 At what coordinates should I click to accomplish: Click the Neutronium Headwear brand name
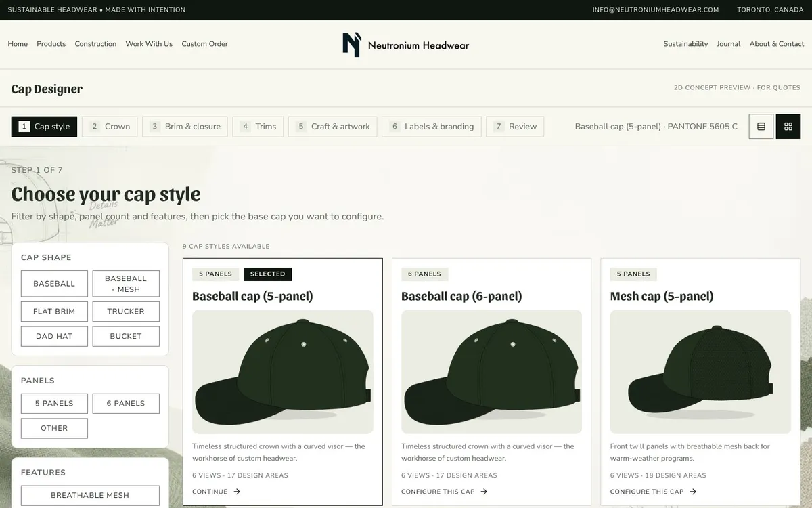tap(418, 45)
